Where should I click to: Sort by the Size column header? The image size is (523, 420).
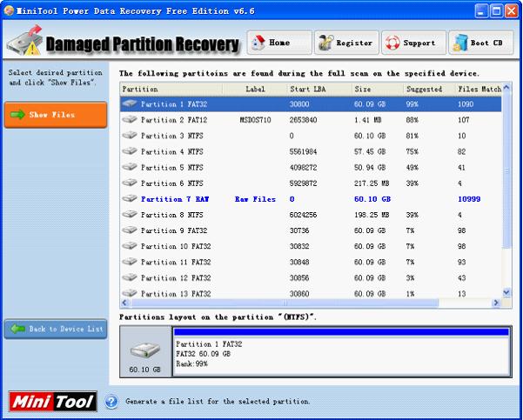(378, 89)
